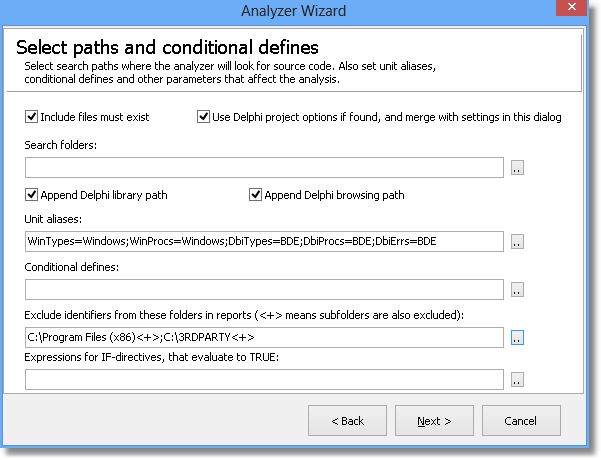This screenshot has width=601, height=460.
Task: Click the Exclude identifiers folders field
Action: 264,337
